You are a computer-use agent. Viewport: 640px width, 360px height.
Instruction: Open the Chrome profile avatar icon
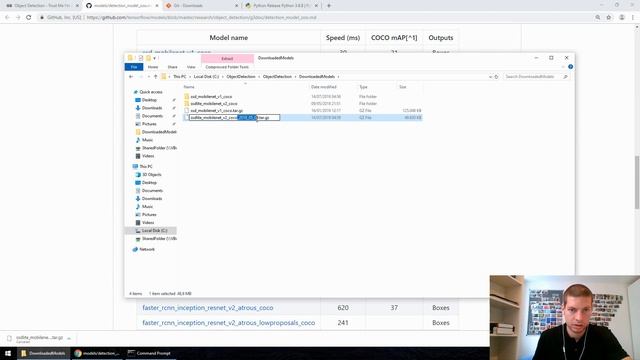click(x=622, y=18)
